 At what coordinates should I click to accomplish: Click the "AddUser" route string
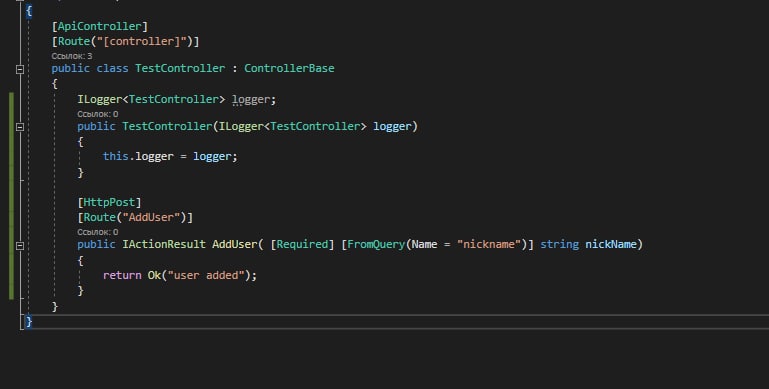[x=152, y=217]
